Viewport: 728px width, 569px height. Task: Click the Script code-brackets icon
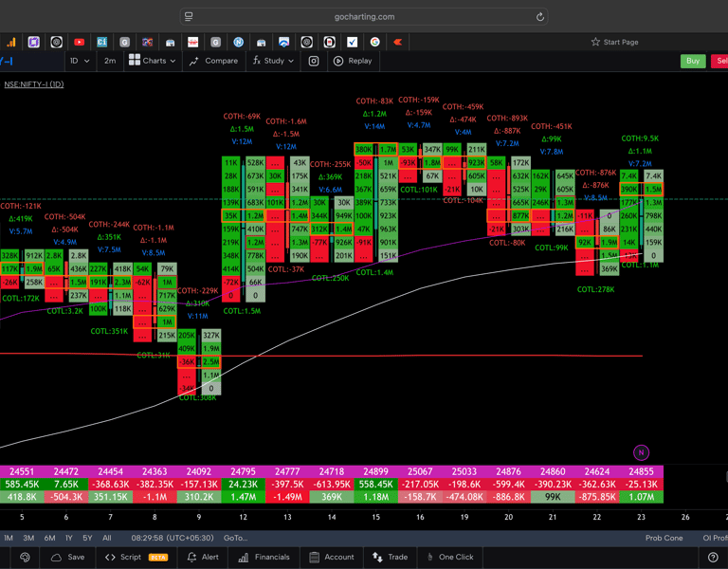coord(110,557)
